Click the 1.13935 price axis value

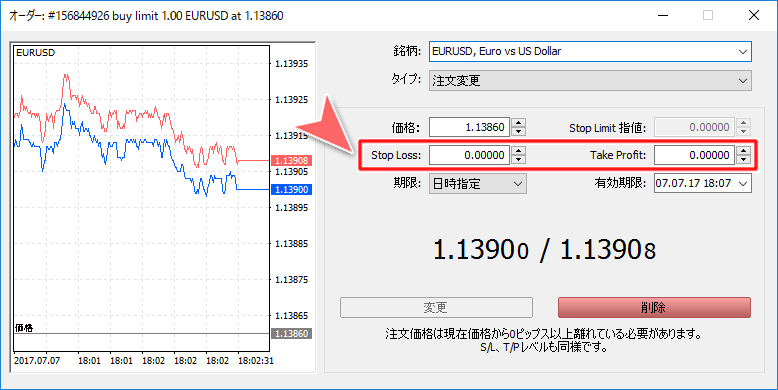click(292, 64)
